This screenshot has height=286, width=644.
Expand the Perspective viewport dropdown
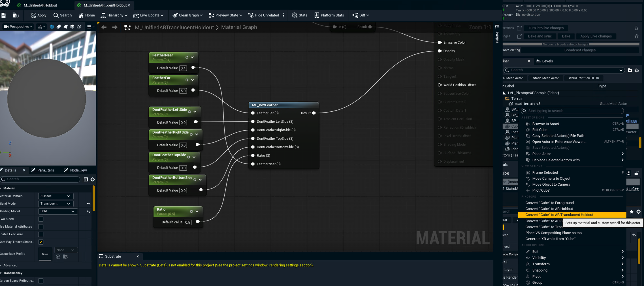pyautogui.click(x=18, y=27)
